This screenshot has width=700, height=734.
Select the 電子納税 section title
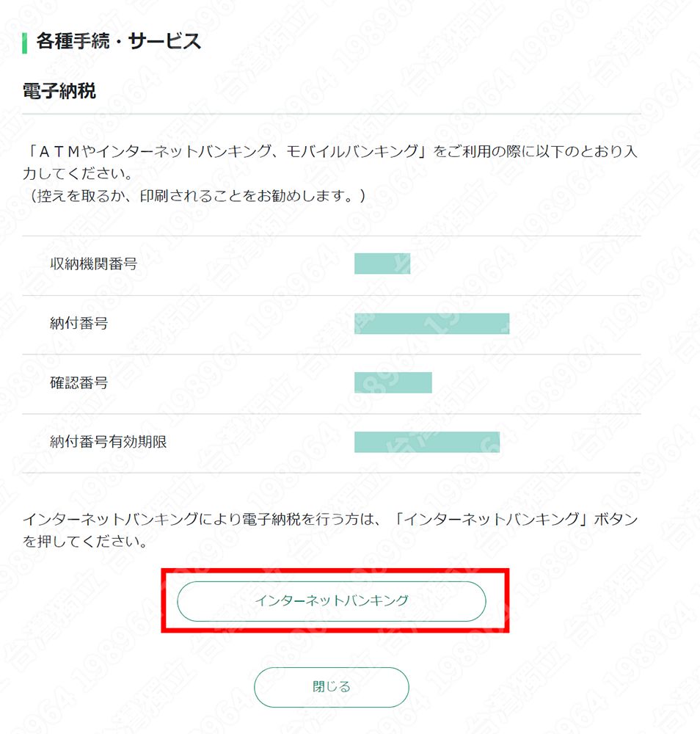pos(59,91)
